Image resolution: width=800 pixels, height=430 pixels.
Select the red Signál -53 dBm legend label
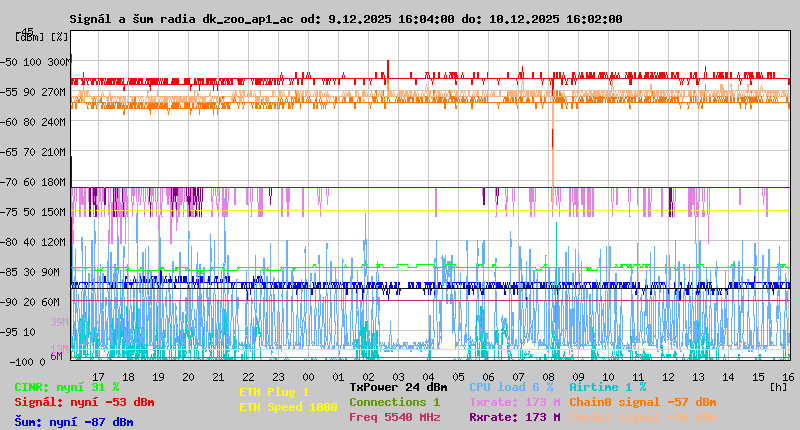click(84, 402)
